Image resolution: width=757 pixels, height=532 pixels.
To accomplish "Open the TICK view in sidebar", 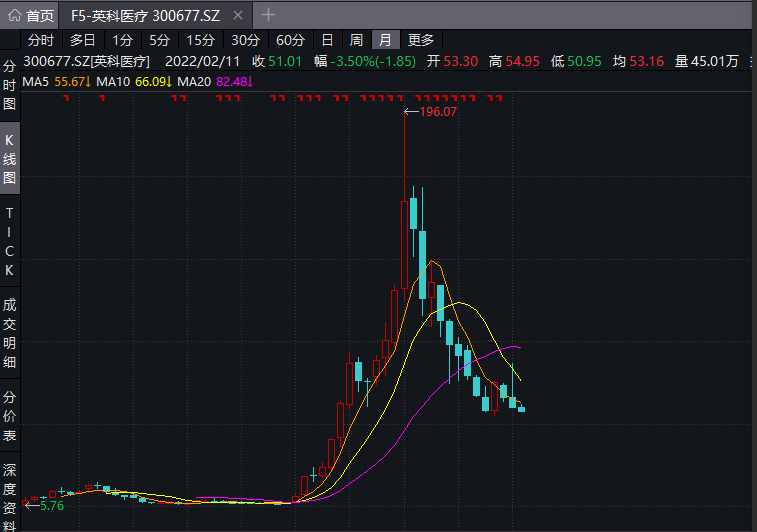I will tap(10, 241).
